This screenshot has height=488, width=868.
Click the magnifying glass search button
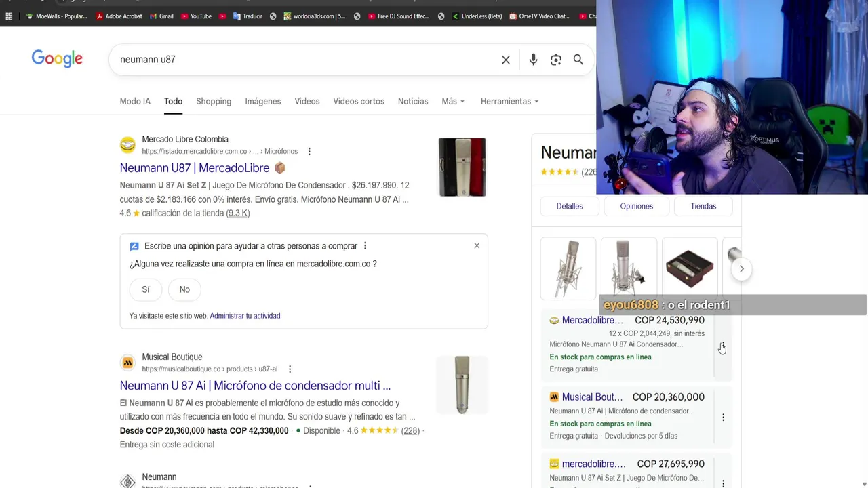point(578,60)
